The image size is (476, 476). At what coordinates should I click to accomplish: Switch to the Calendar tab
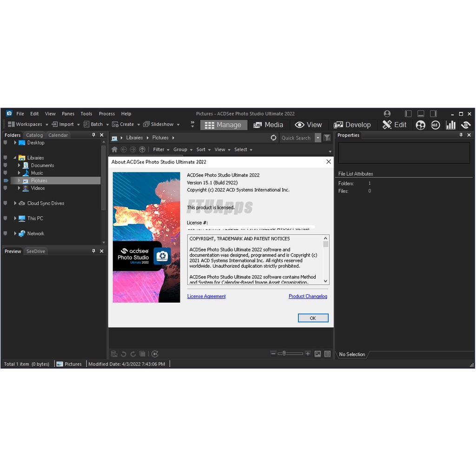[x=58, y=135]
